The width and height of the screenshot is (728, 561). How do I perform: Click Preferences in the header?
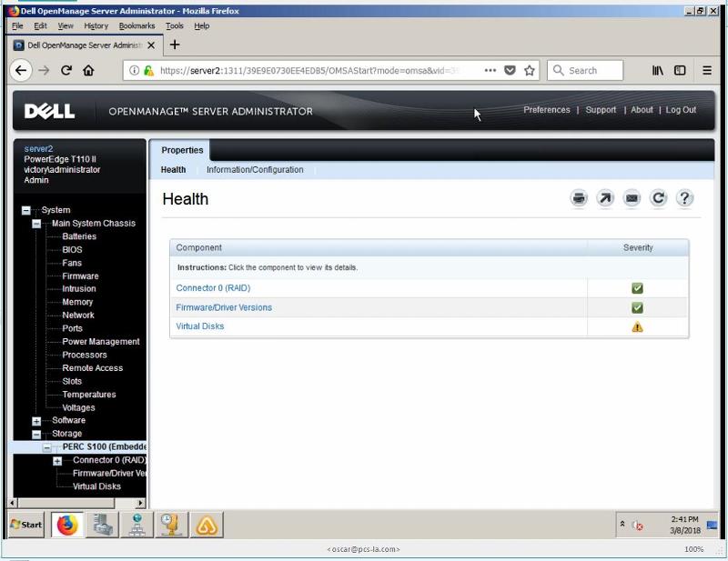pyautogui.click(x=547, y=110)
